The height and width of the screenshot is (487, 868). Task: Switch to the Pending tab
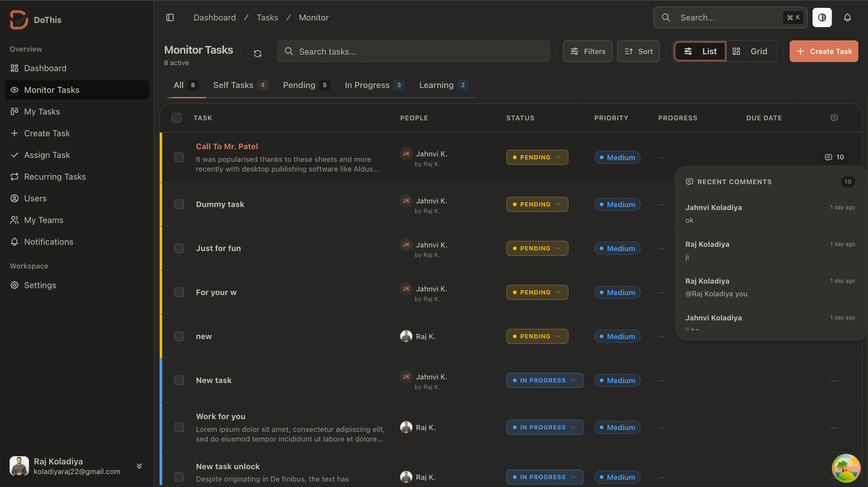click(x=306, y=85)
